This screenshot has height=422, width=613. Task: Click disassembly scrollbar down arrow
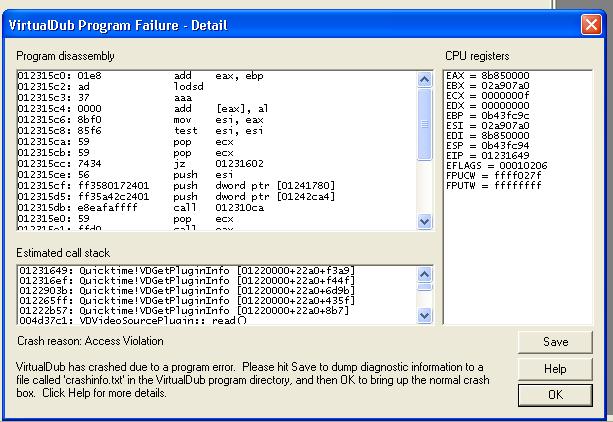point(424,222)
